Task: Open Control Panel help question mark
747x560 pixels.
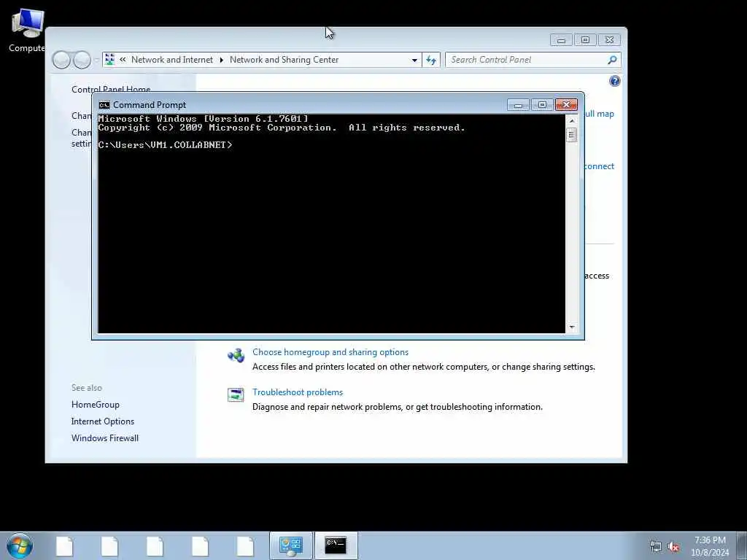Action: point(614,81)
